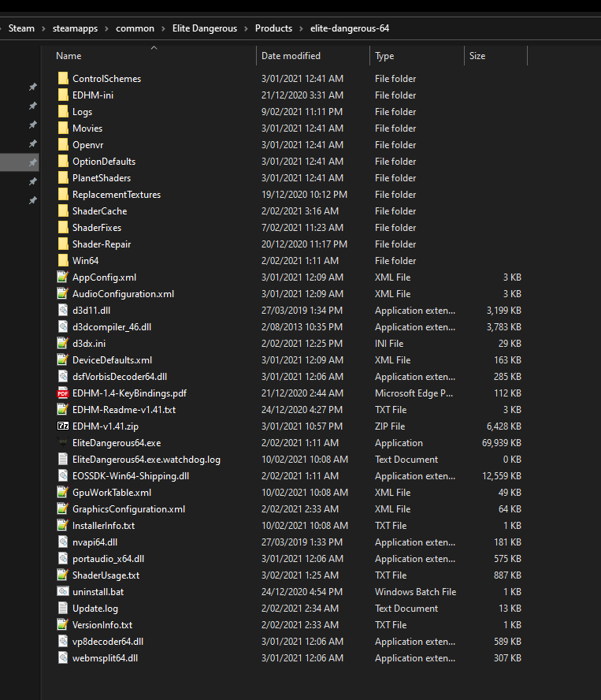Select the EDHM-Readme-v1.41.txt file name

click(x=124, y=409)
